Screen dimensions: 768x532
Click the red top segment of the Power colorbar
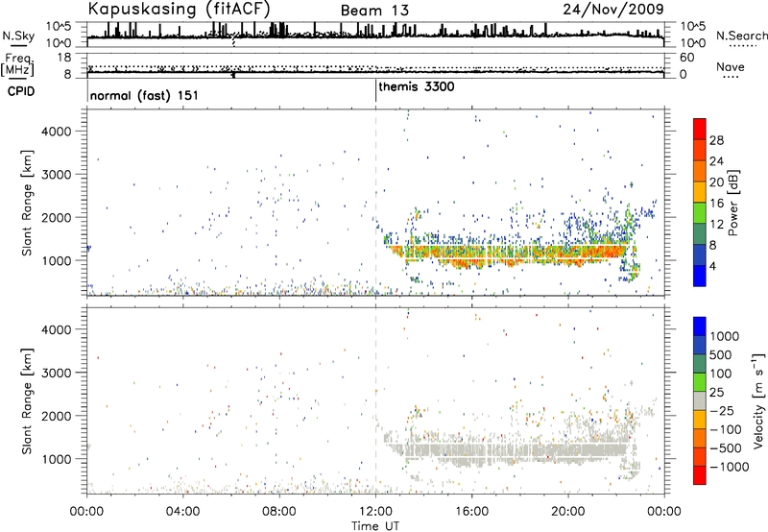[x=700, y=129]
